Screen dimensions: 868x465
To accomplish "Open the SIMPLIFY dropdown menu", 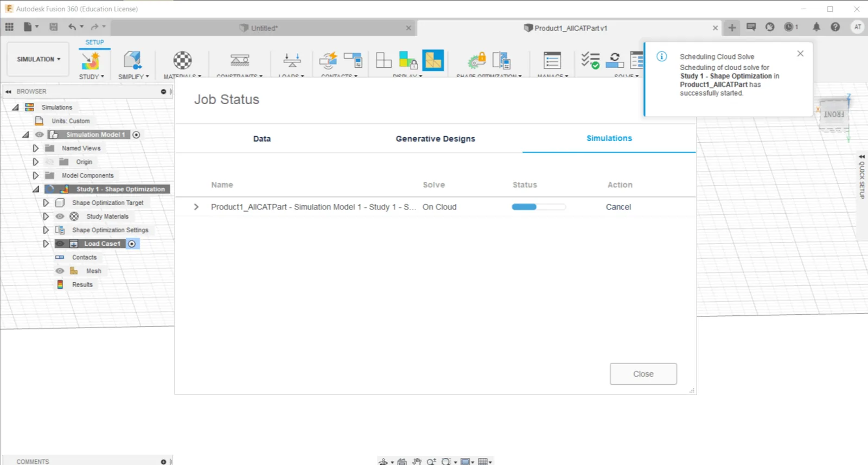I will click(133, 77).
